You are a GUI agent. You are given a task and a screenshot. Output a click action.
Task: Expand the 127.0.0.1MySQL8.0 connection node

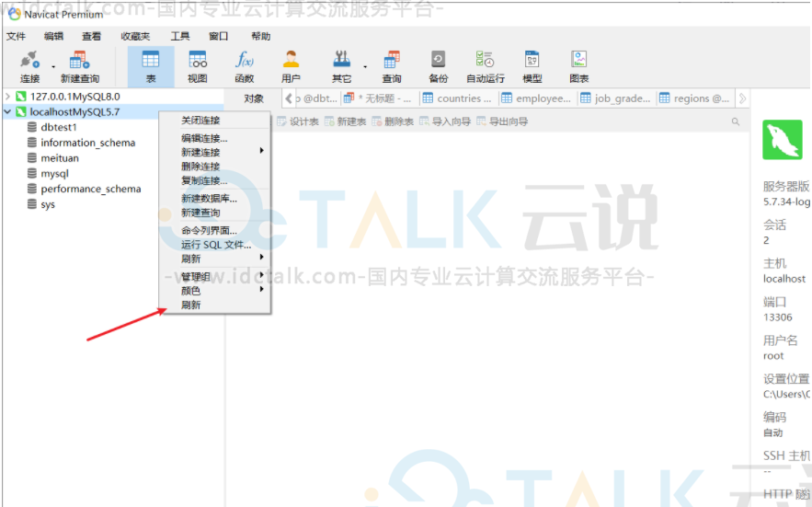tap(7, 97)
